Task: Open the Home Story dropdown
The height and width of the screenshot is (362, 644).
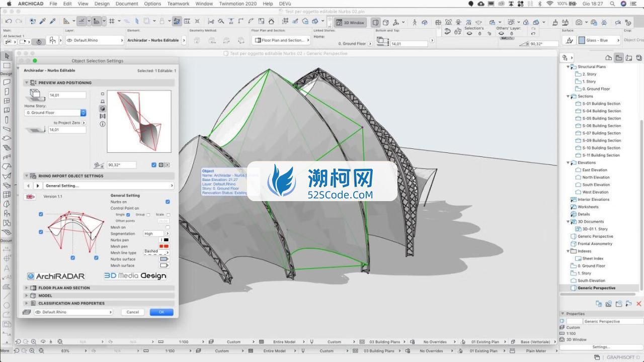Action: point(55,113)
